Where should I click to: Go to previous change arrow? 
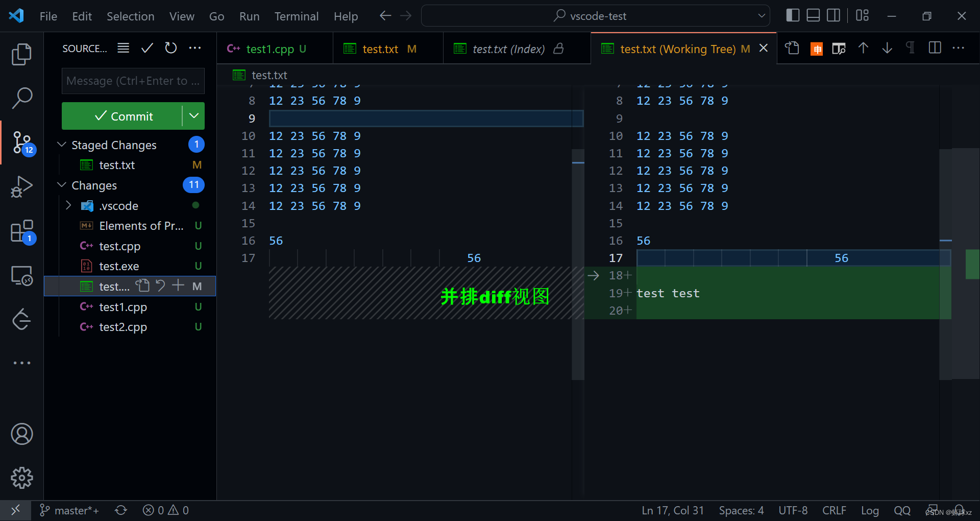[x=863, y=48]
